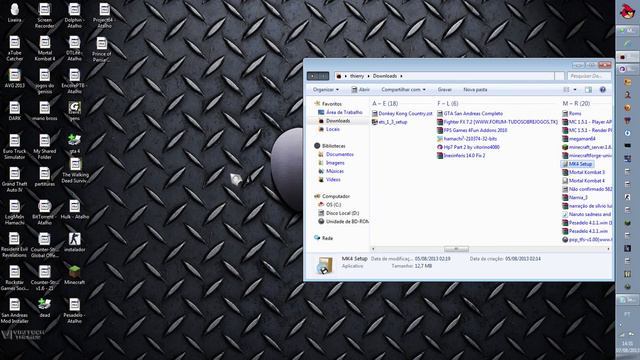640x360 pixels.
Task: Open the Músicas library
Action: (x=335, y=171)
